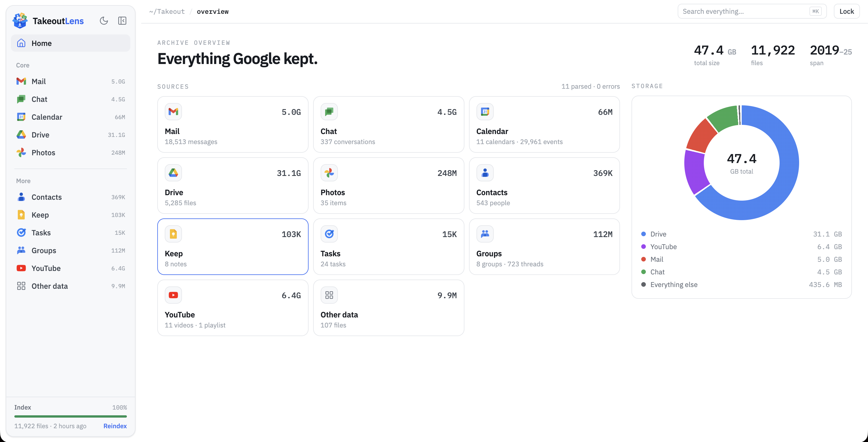
Task: Click the green Chat legend dot
Action: click(644, 272)
